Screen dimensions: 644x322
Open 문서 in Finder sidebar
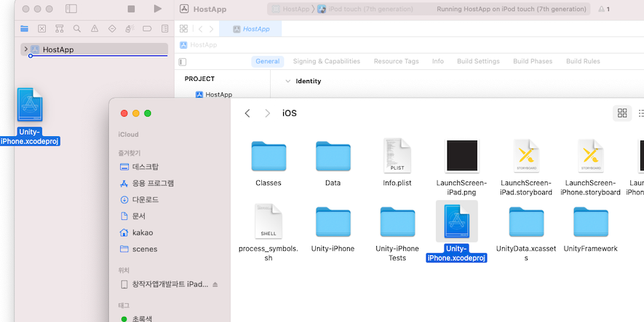click(132, 216)
